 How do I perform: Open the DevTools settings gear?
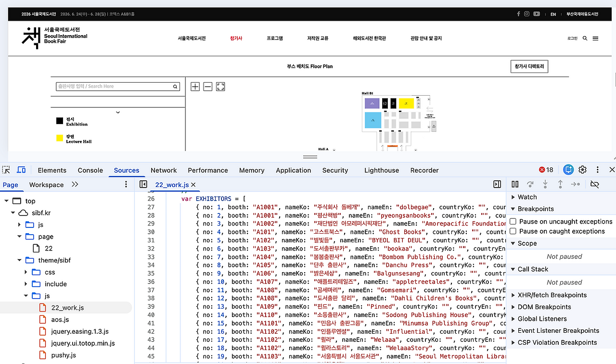tap(583, 170)
